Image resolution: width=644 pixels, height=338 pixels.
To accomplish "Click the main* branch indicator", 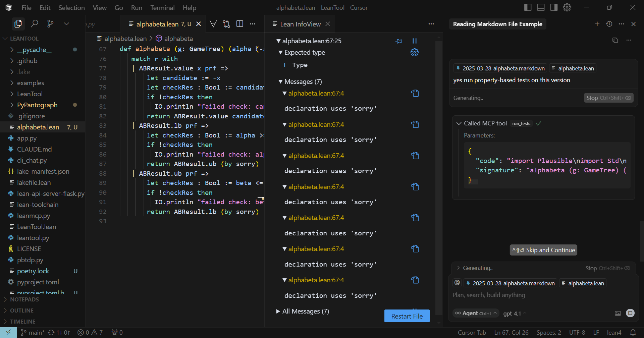I will coord(33,332).
